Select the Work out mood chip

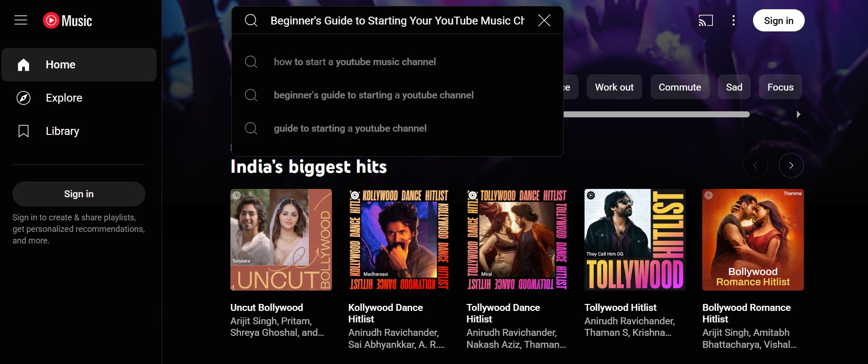(615, 87)
